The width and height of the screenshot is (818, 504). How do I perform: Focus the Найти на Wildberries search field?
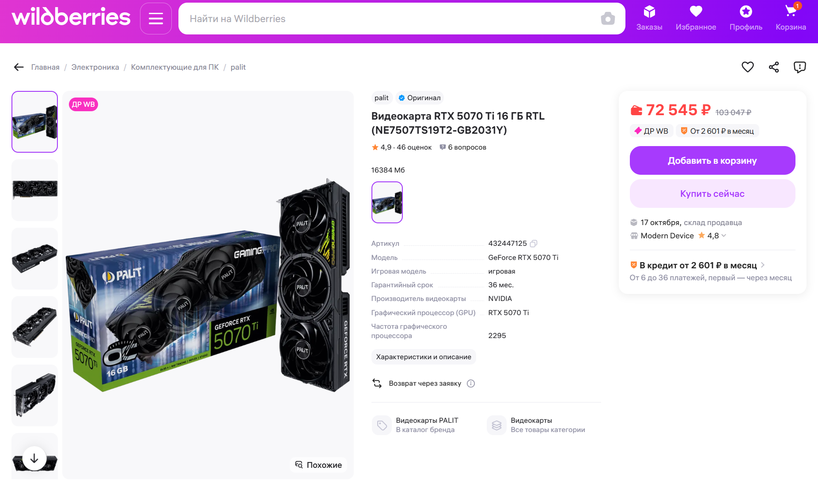(x=389, y=19)
